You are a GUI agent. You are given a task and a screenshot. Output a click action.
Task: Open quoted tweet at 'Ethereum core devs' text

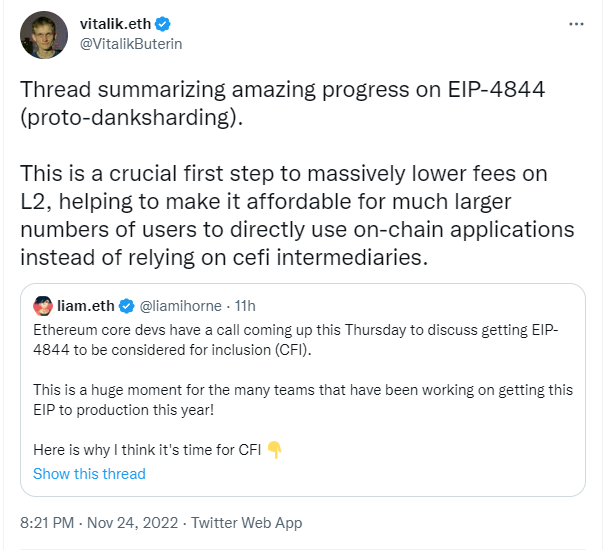(x=296, y=340)
